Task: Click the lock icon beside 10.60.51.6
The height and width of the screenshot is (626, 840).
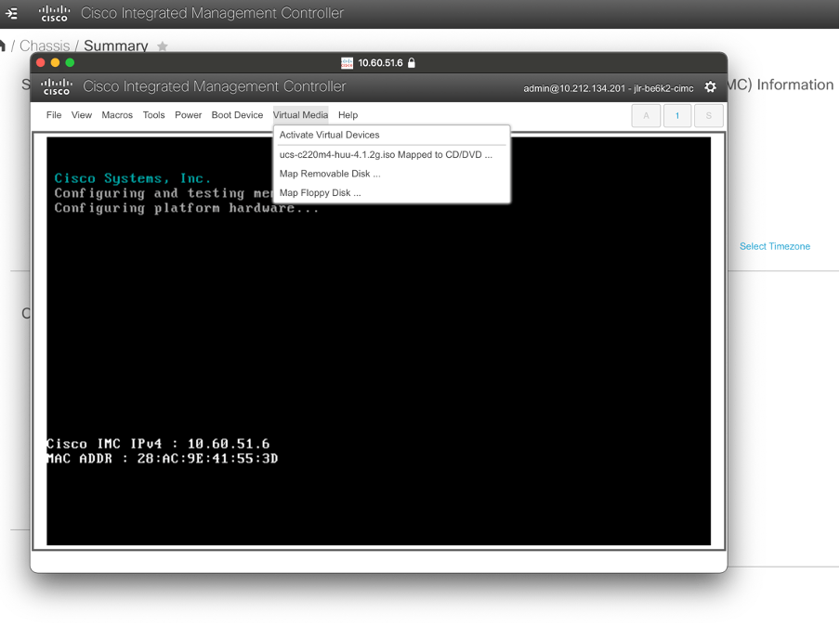Action: point(412,63)
